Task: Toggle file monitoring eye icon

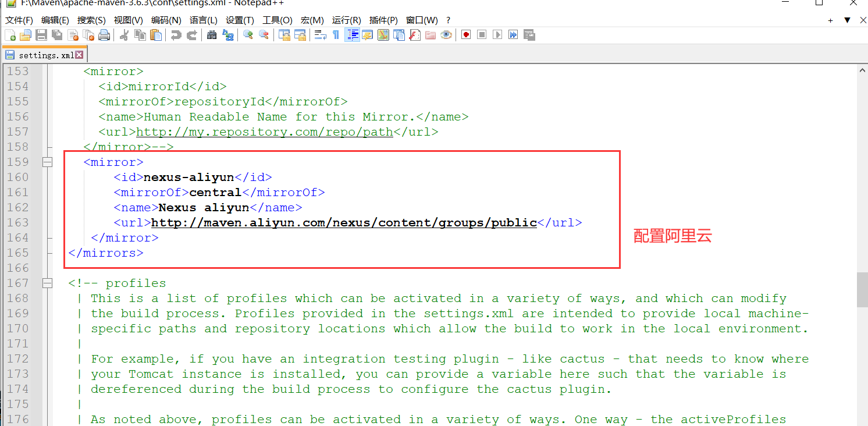Action: (446, 35)
